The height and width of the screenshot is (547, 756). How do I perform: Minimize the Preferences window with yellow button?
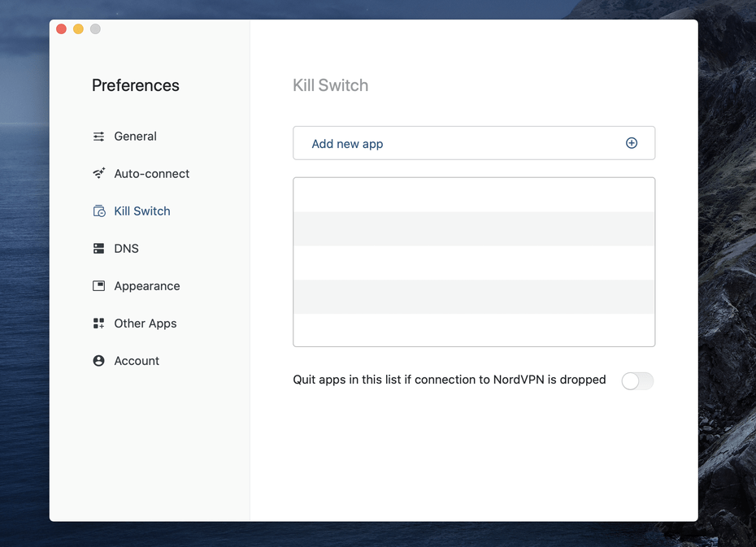coord(78,29)
